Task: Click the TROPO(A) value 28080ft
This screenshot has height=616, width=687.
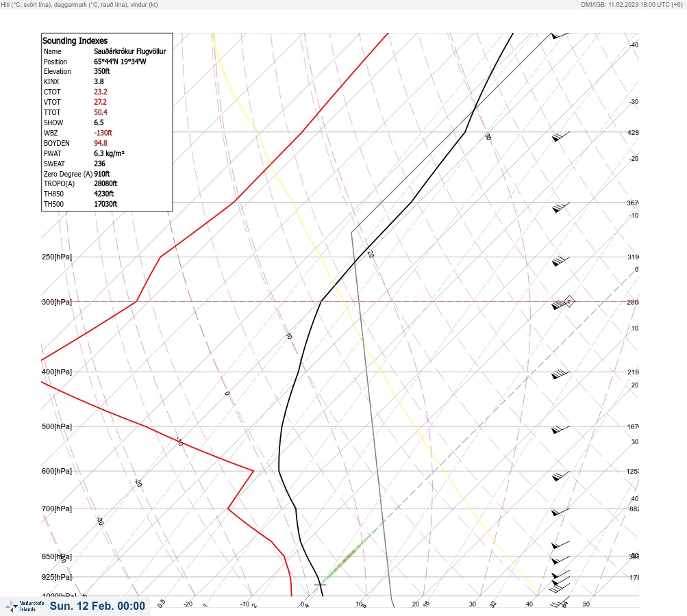Action: pos(105,183)
